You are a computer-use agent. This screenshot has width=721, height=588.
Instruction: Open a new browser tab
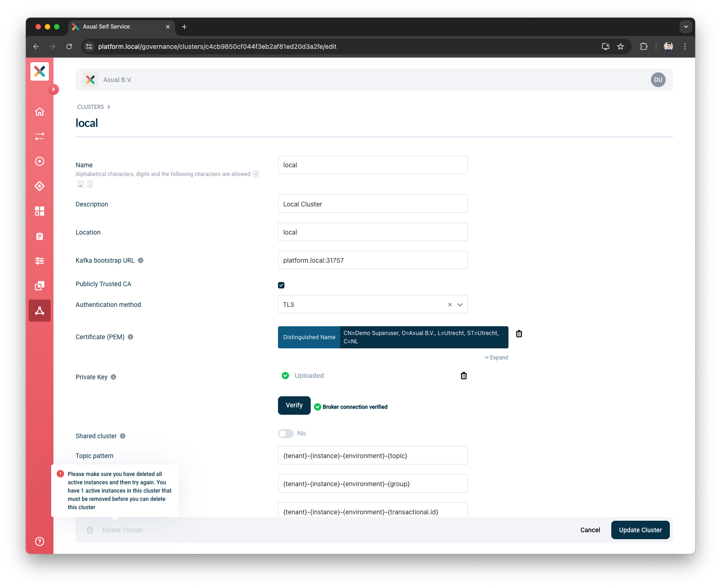(x=184, y=27)
